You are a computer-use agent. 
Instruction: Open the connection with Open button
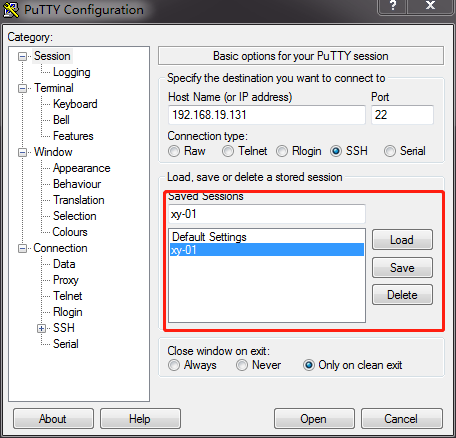[x=314, y=419]
